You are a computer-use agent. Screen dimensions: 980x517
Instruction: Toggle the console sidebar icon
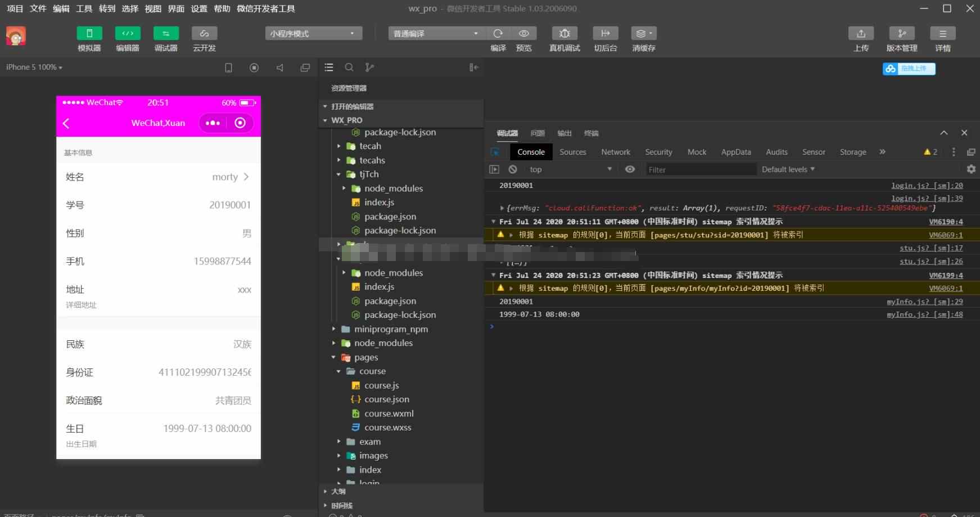(494, 169)
